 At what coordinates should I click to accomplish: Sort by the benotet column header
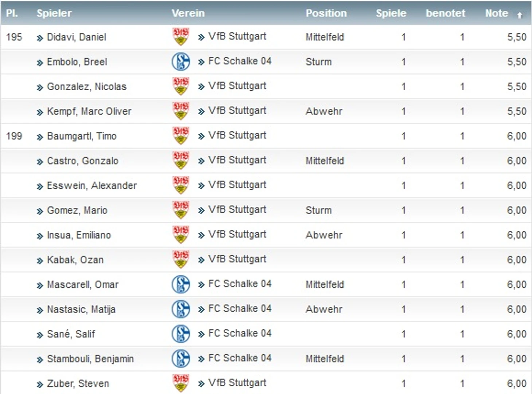click(x=445, y=13)
